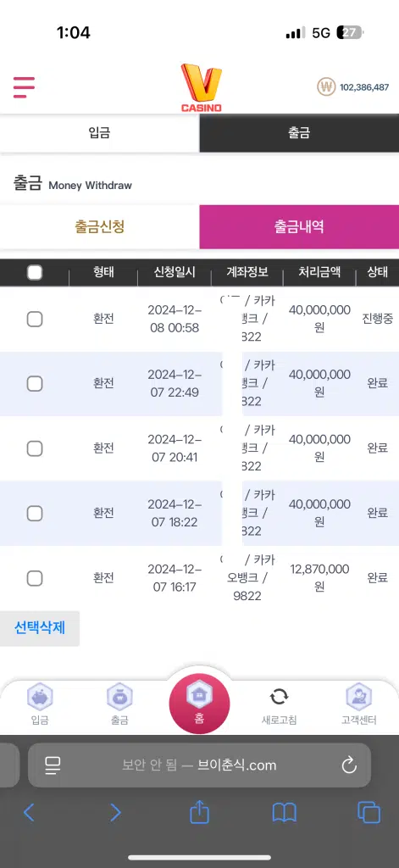The height and width of the screenshot is (868, 399).
Task: Toggle the select-all checkbox in table header
Action: click(x=35, y=272)
